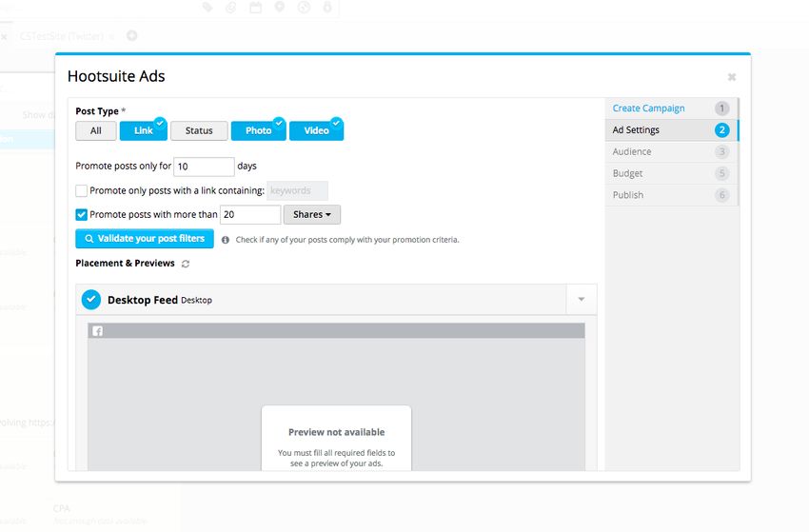The image size is (809, 532).
Task: Expand the Desktop Feed dropdown arrow
Action: tap(581, 299)
